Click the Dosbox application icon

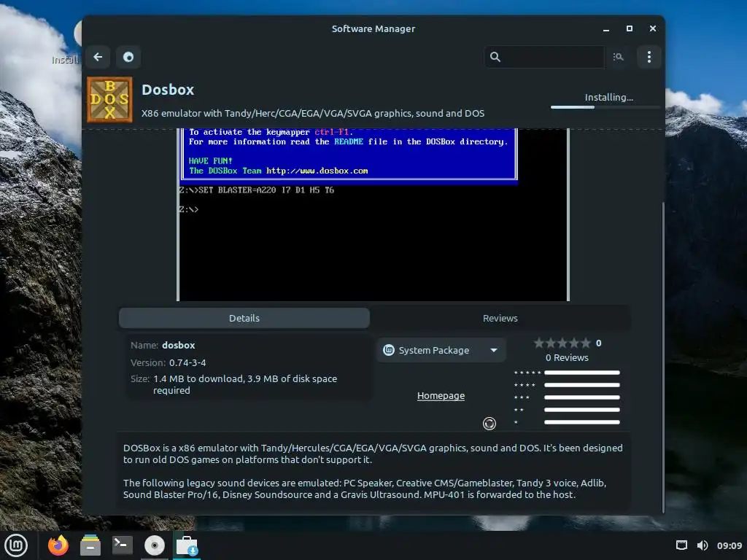point(109,100)
